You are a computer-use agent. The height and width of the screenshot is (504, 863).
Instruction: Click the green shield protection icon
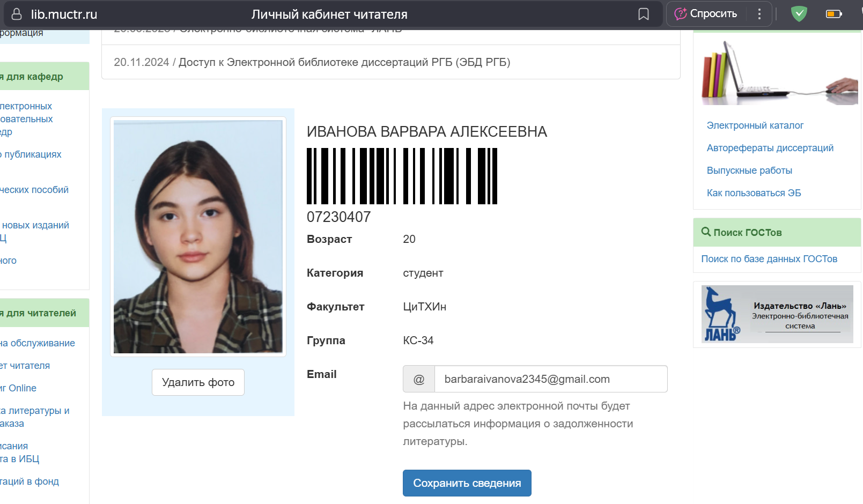click(x=799, y=14)
